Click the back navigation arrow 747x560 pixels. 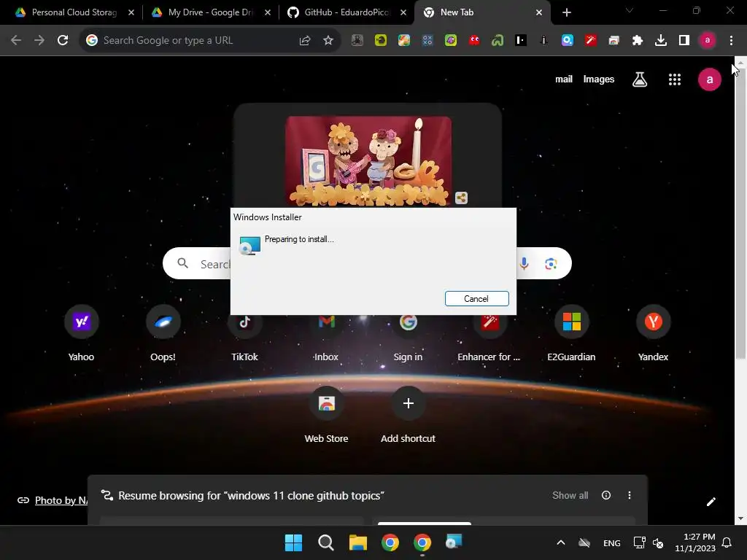(x=16, y=41)
